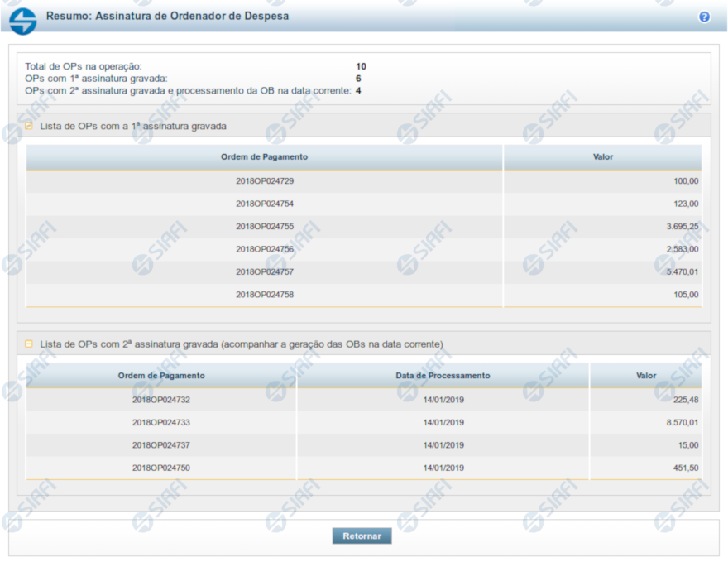This screenshot has height=567, width=728.
Task: Collapse the 2ª assinatura gravada list section
Action: (x=29, y=344)
